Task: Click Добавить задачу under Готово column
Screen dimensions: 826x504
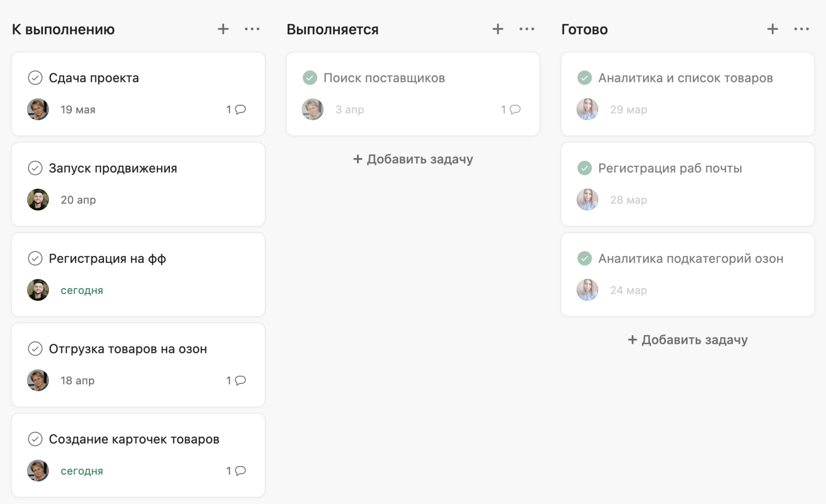Action: (688, 340)
